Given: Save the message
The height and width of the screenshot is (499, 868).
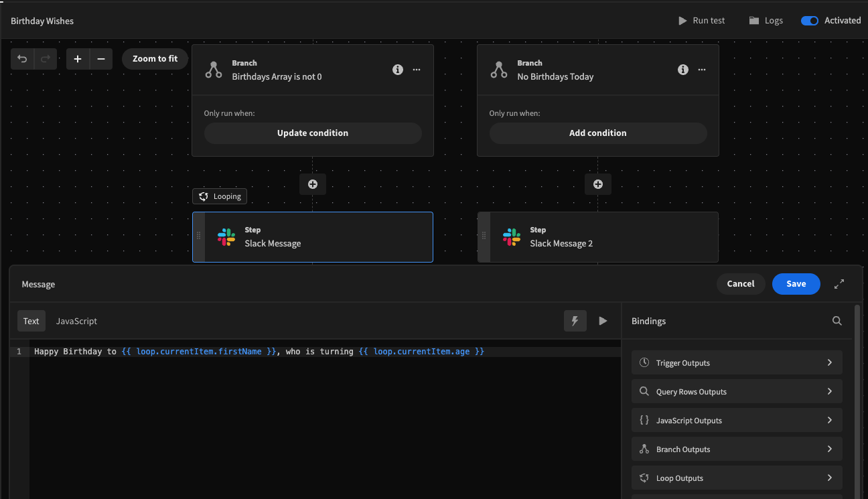Looking at the screenshot, I should (796, 284).
